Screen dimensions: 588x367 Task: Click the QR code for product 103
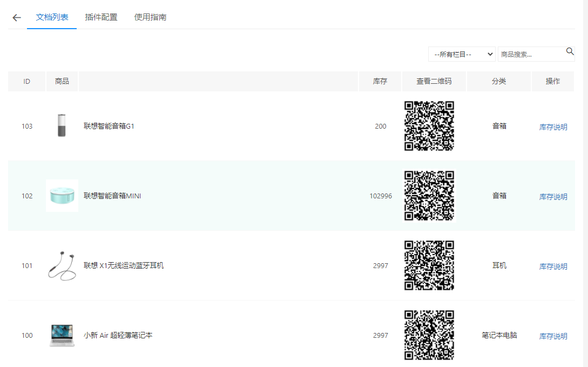pyautogui.click(x=429, y=126)
